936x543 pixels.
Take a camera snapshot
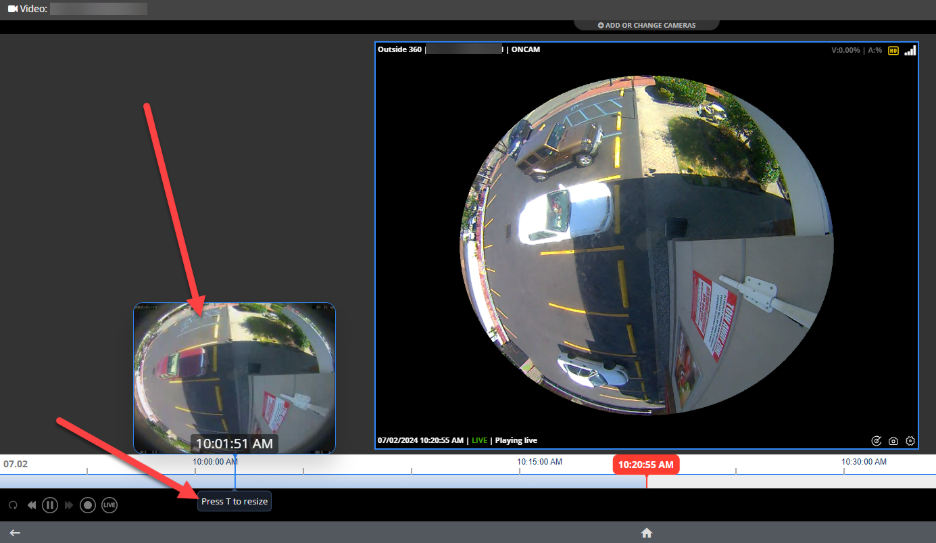click(x=893, y=441)
